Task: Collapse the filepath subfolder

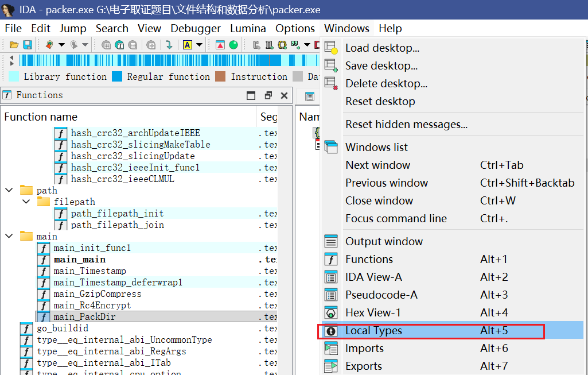Action: [x=26, y=202]
